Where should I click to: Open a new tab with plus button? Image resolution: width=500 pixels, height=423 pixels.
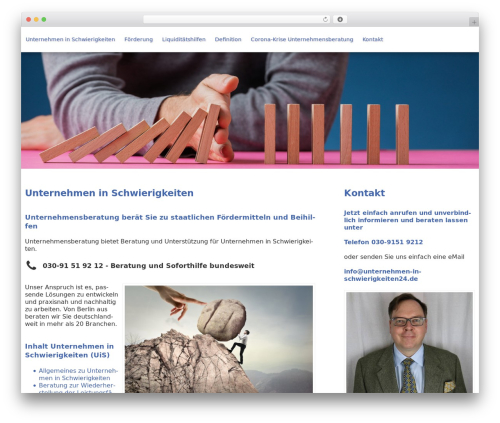pos(474,22)
